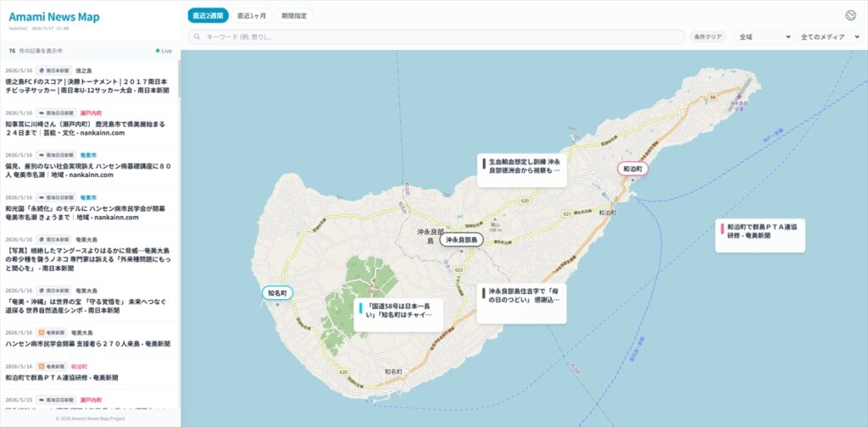Screen dimensions: 868x427
Task: Open the 国道58号は日本一長い map popup card
Action: (398, 315)
